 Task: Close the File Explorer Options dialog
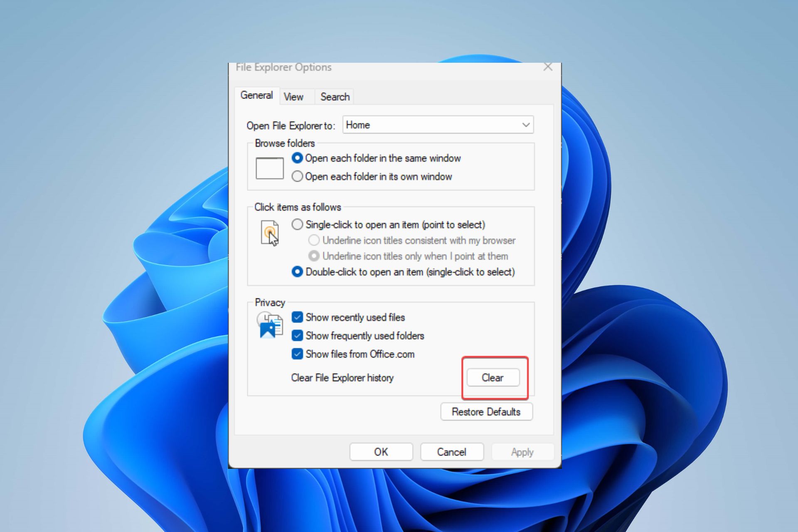click(548, 67)
